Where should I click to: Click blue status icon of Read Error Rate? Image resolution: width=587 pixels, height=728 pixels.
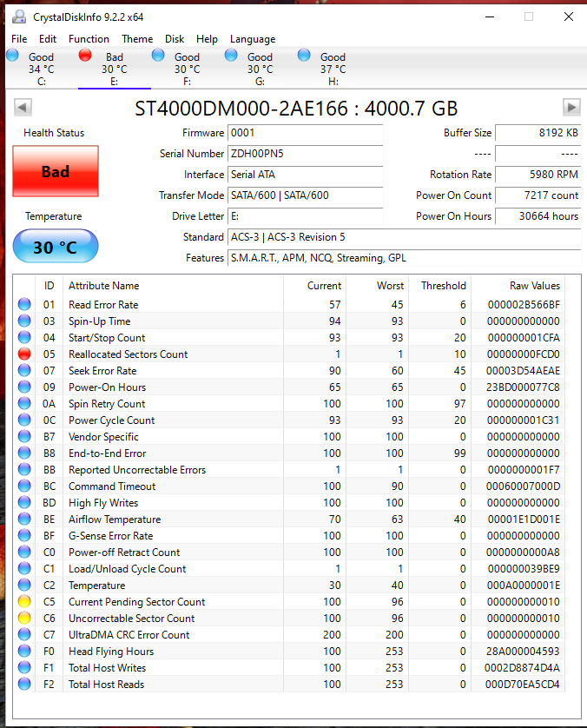coord(24,305)
